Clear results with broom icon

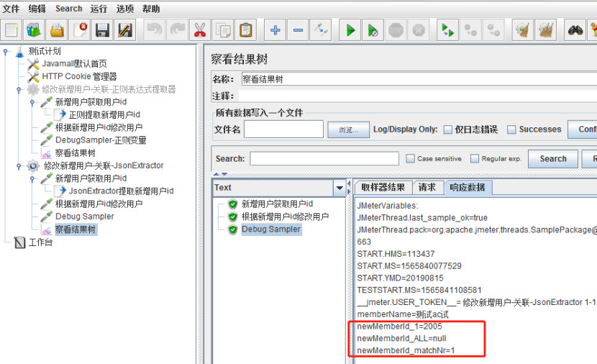[x=522, y=29]
